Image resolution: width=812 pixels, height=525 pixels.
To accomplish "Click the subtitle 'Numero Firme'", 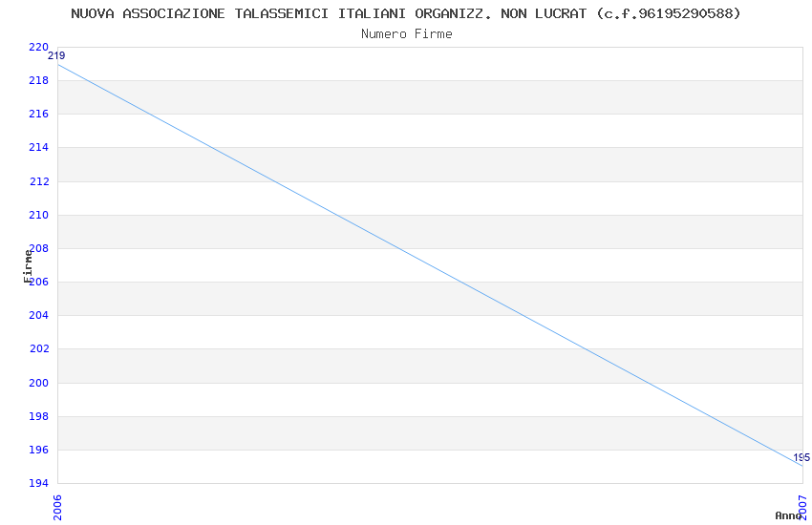I will tap(407, 34).
